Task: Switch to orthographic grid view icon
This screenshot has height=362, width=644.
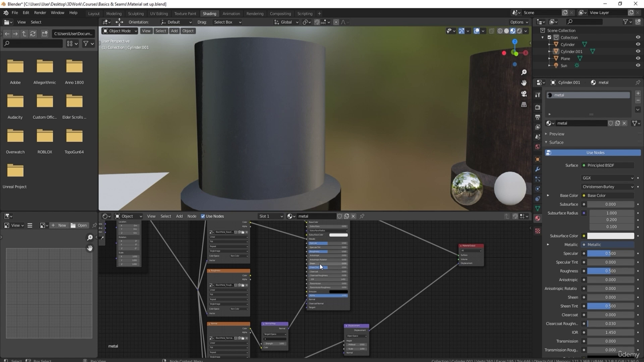Action: [x=524, y=105]
